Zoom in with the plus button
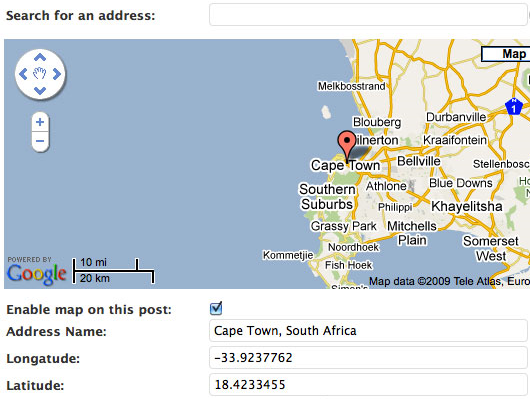 pos(40,122)
